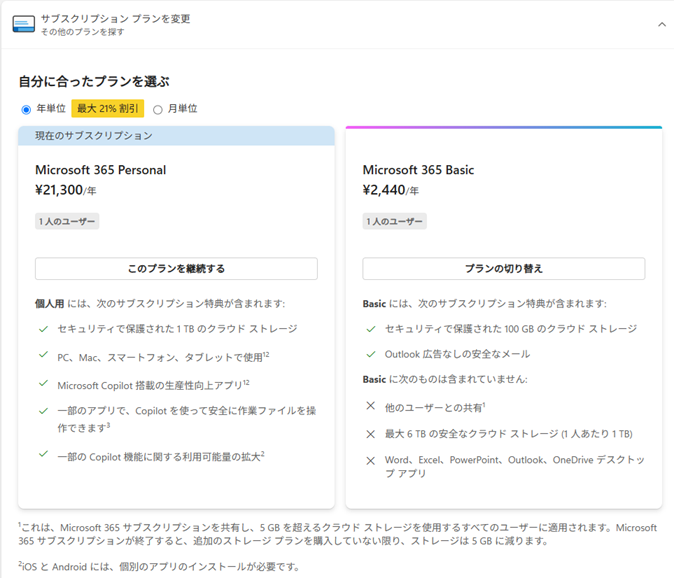Click the text セキュリティで保護された 1 TB のクラウド ストレージ

click(177, 329)
